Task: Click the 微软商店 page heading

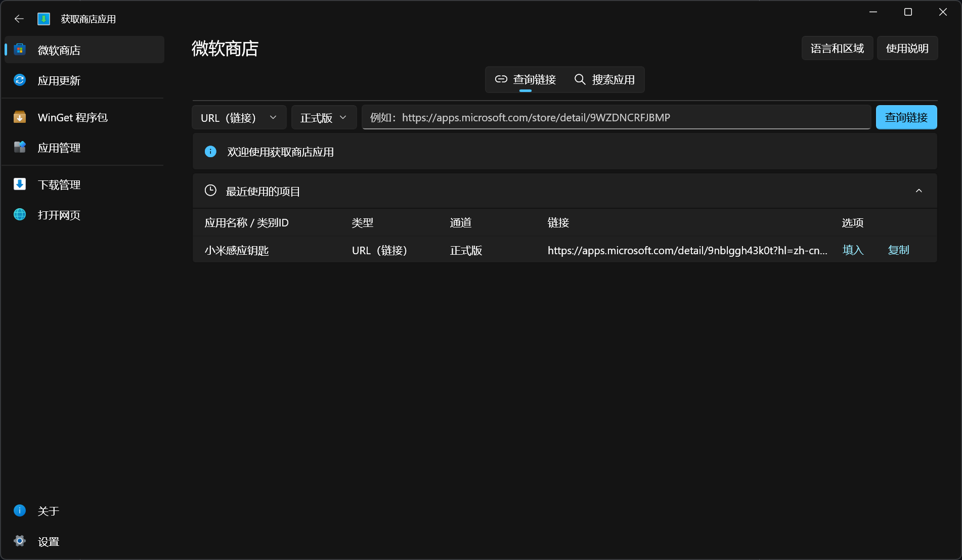Action: point(225,49)
